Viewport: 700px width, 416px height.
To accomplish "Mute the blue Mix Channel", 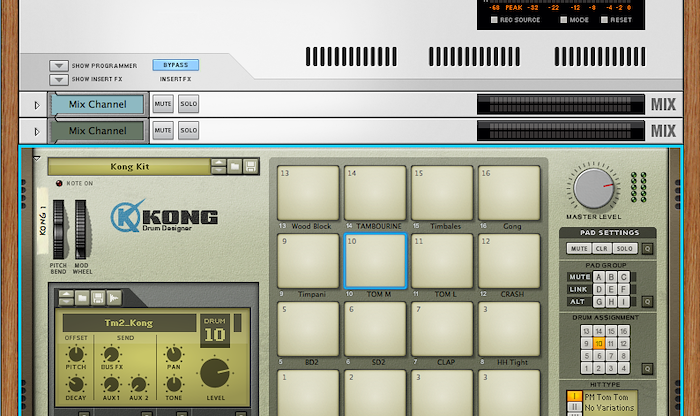I will coord(163,104).
